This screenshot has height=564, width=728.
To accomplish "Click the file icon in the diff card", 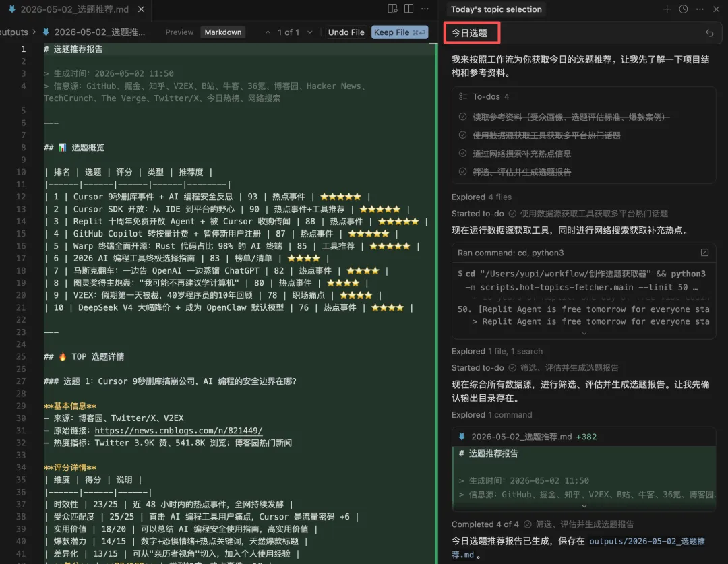I will (462, 437).
